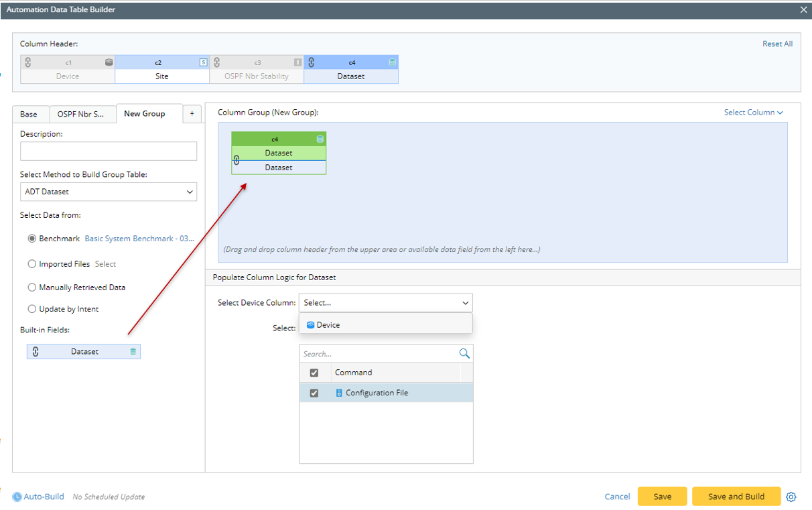Click the dataset icon in green c4 group column
The width and height of the screenshot is (812, 510).
point(320,139)
